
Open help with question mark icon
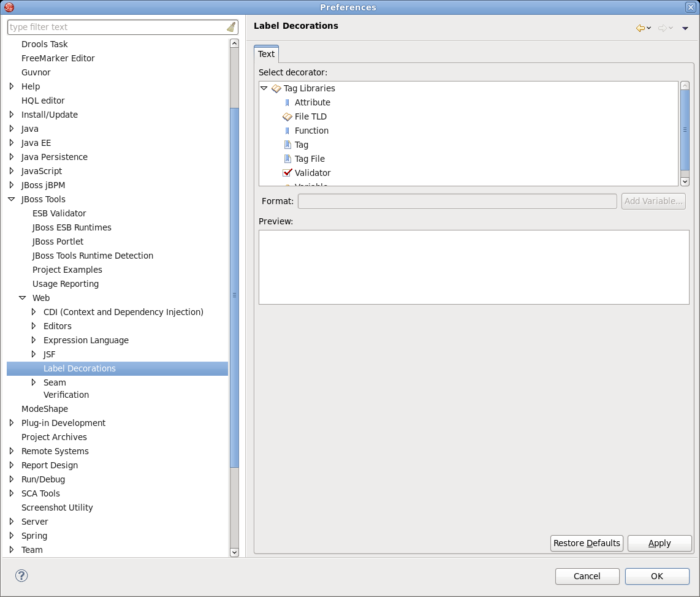point(21,576)
